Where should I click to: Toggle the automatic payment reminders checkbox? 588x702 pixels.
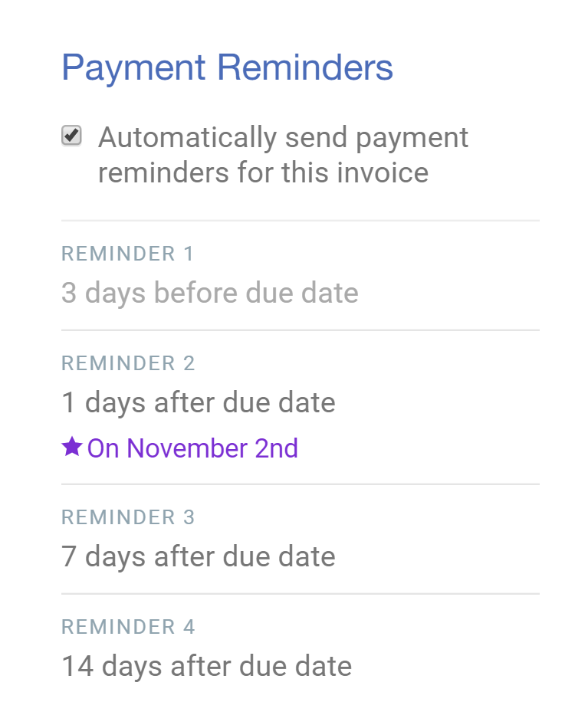point(71,136)
